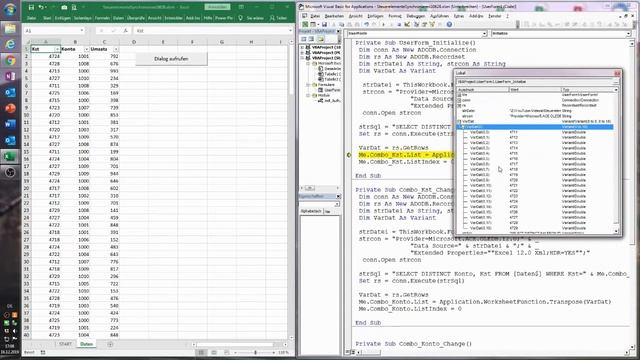Open the UserForm object dropdown above code
The height and width of the screenshot is (360, 640).
(x=484, y=33)
